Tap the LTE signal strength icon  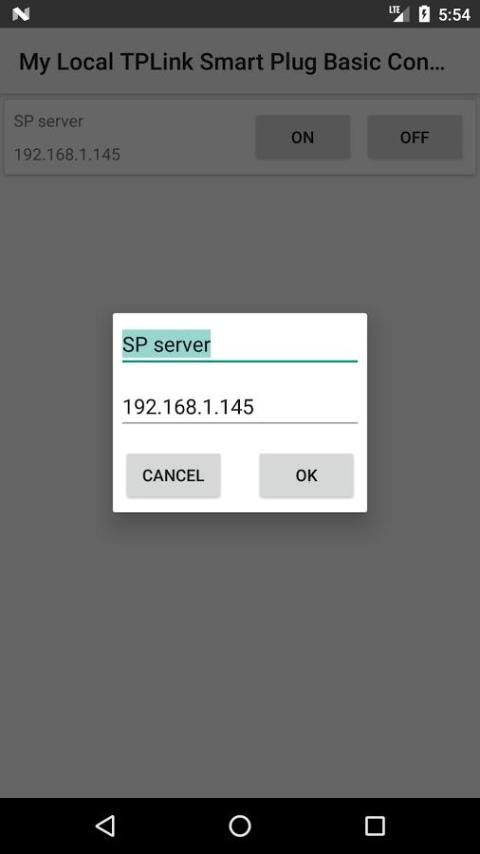(399, 14)
